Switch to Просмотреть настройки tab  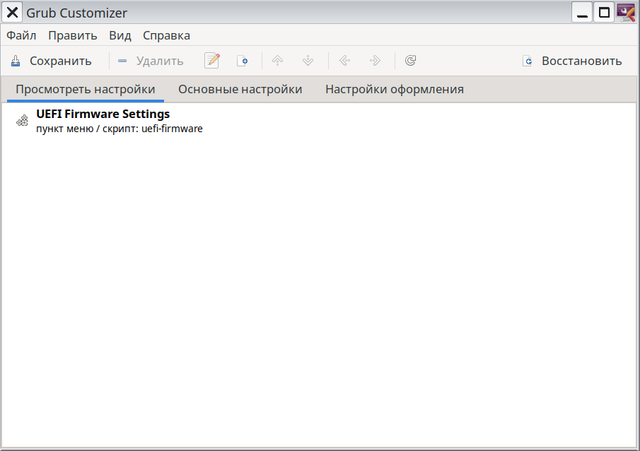pyautogui.click(x=85, y=89)
